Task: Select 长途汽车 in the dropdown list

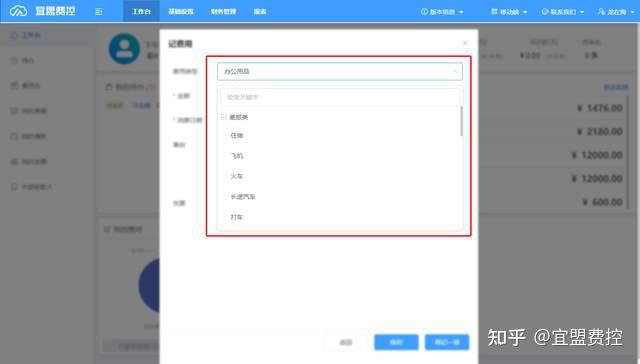Action: (x=243, y=197)
